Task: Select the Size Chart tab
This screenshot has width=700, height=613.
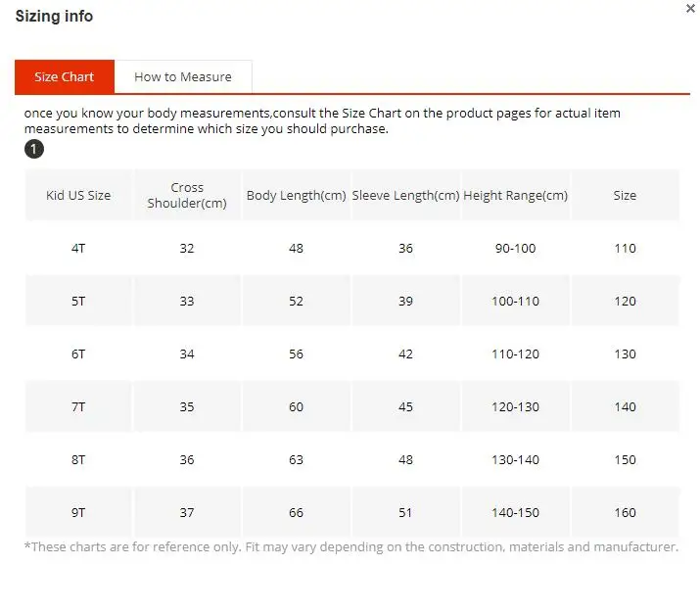Action: coord(65,76)
